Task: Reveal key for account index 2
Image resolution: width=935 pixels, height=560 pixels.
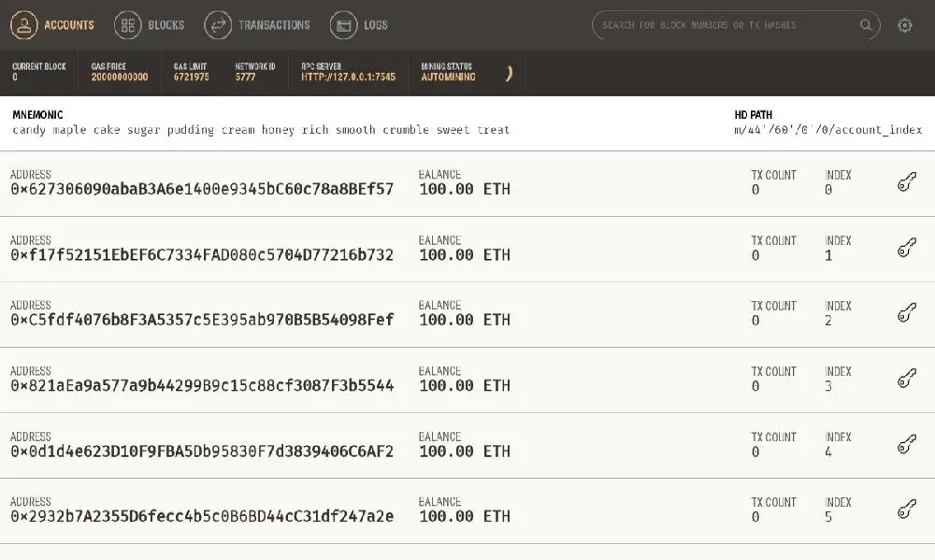Action: (905, 314)
